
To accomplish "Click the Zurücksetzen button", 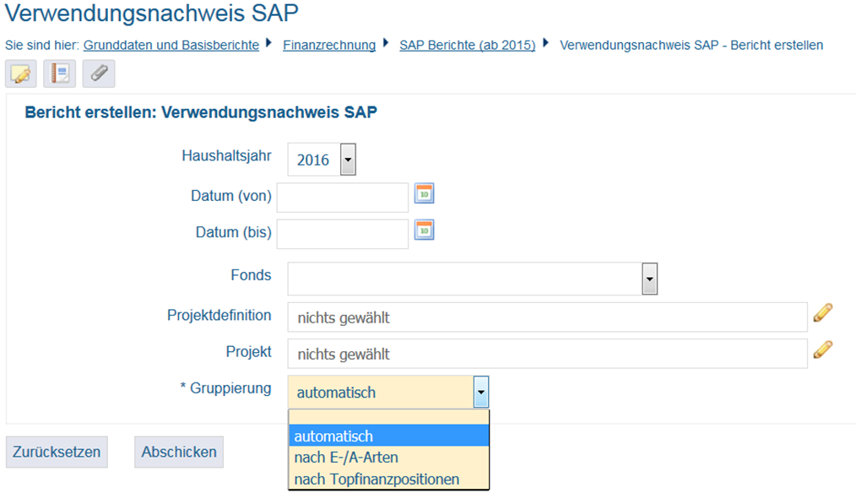I will [x=57, y=453].
